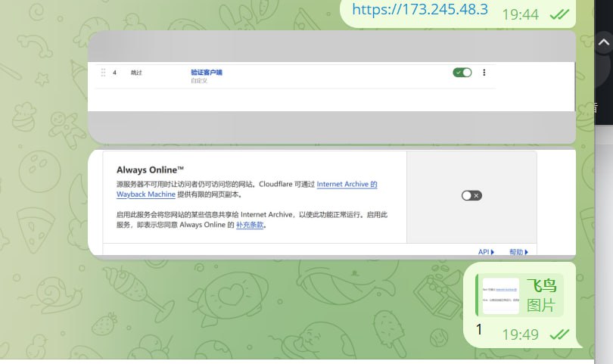This screenshot has width=613, height=364.
Task: Click double-check read receipt at 19:44
Action: coord(559,14)
